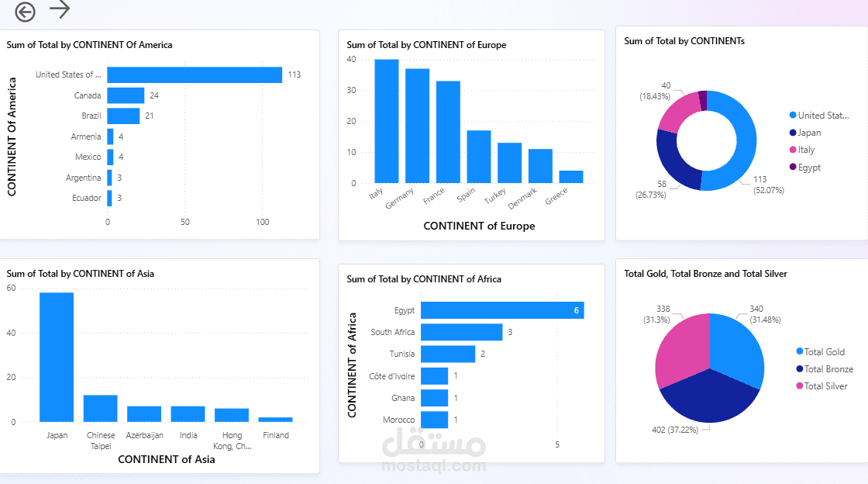
Task: Click the South Africa bar in Africa chart
Action: 462,332
